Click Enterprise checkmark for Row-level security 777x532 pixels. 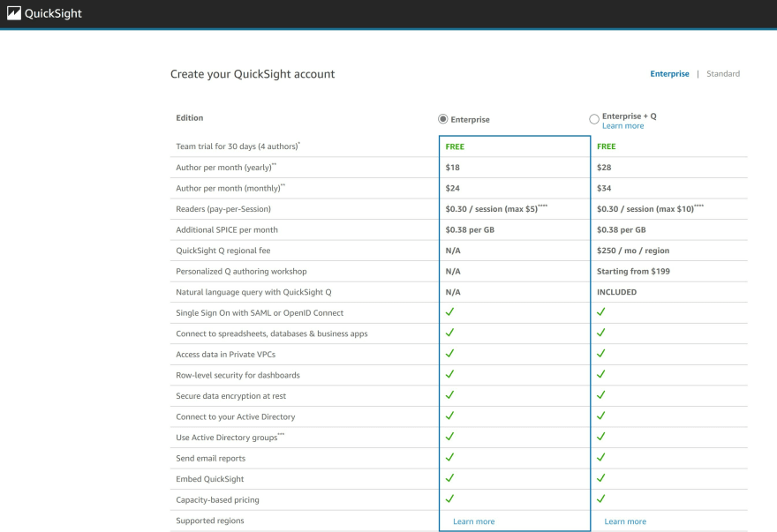pyautogui.click(x=449, y=374)
